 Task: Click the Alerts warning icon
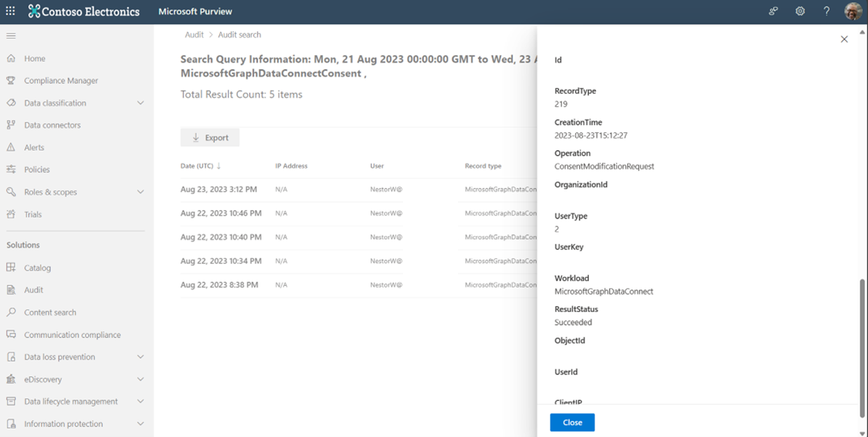point(11,148)
